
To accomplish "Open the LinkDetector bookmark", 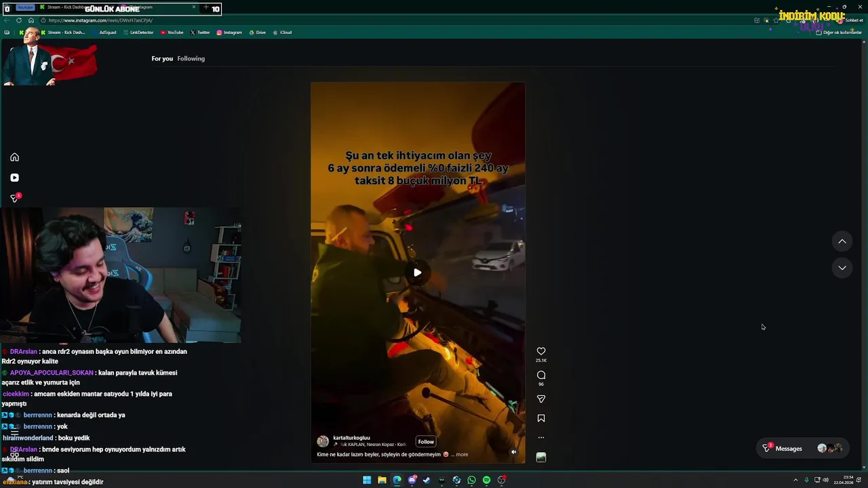I will 138,33.
